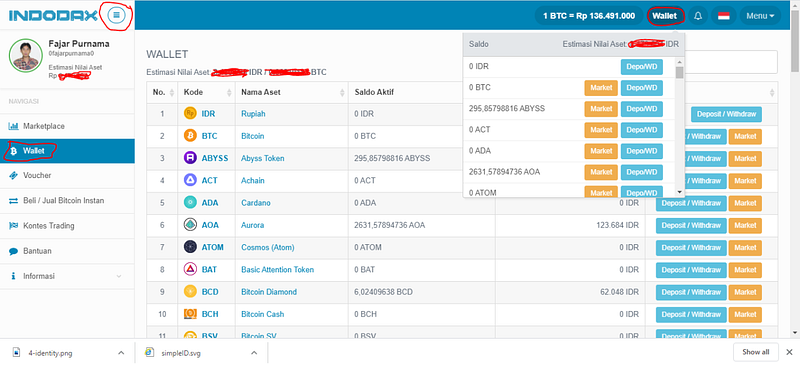
Task: Click the Cardano ADA coin icon
Action: point(190,203)
